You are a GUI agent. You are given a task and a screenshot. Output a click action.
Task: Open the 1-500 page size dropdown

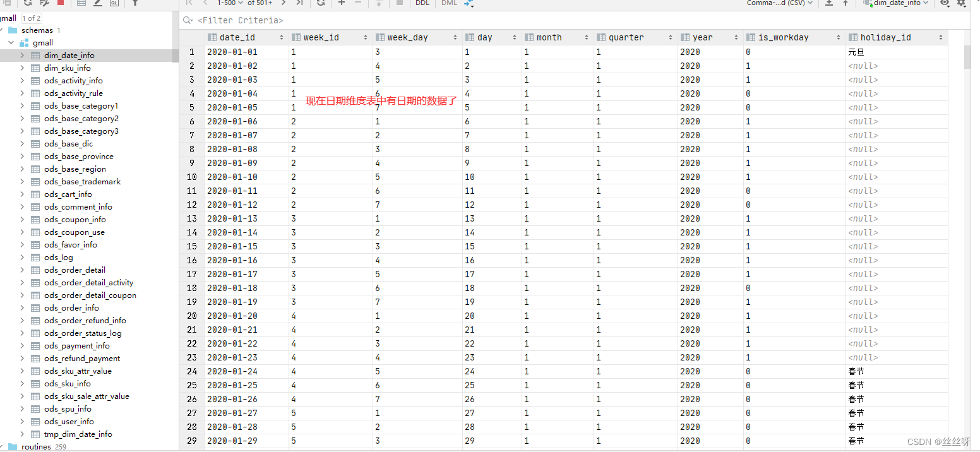click(230, 3)
